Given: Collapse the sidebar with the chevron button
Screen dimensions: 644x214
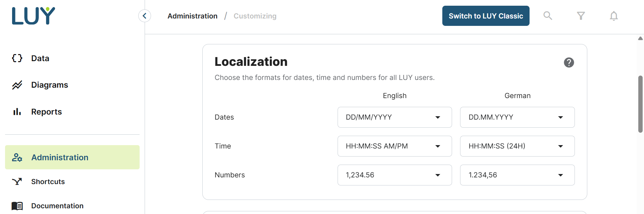Looking at the screenshot, I should (145, 16).
